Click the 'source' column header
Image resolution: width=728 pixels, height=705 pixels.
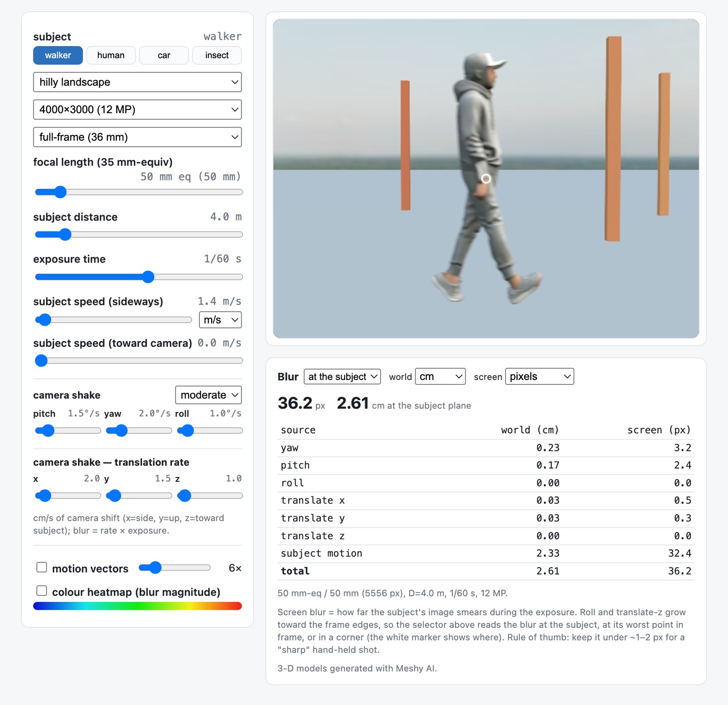tap(298, 430)
